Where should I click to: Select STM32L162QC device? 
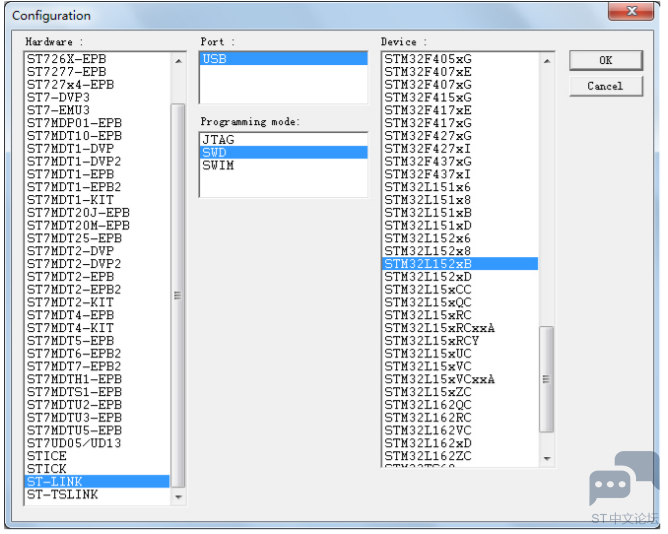point(460,405)
